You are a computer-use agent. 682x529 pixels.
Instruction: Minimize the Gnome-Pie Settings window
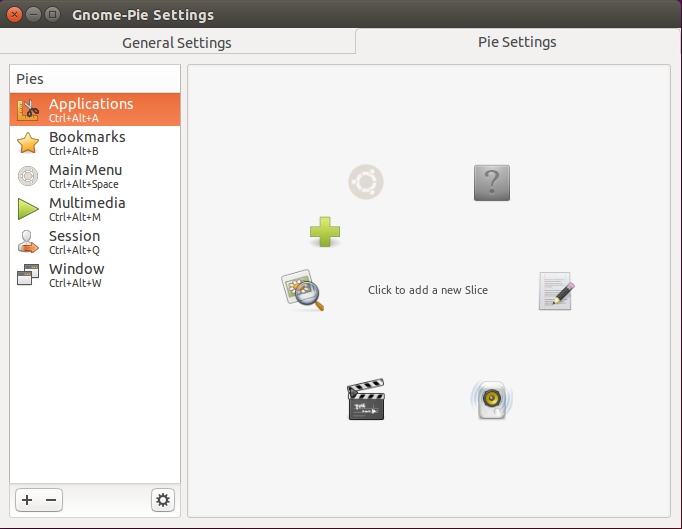pyautogui.click(x=33, y=14)
